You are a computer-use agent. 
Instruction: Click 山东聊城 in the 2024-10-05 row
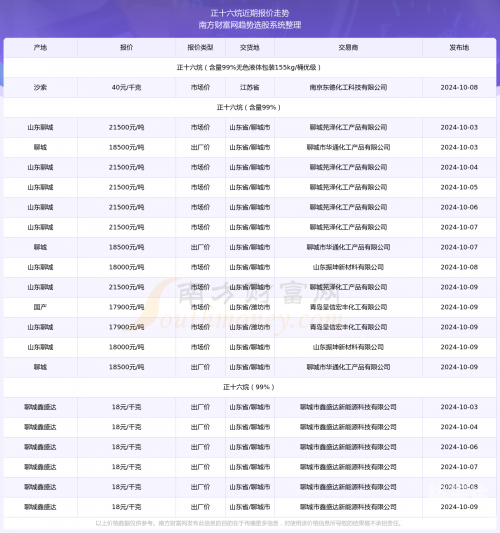[40, 187]
